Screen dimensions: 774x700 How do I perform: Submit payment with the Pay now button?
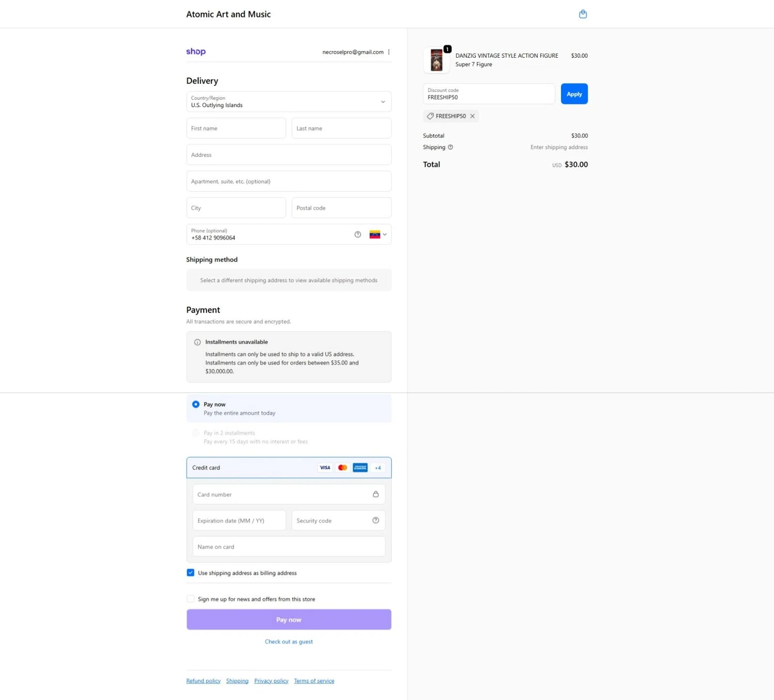289,619
